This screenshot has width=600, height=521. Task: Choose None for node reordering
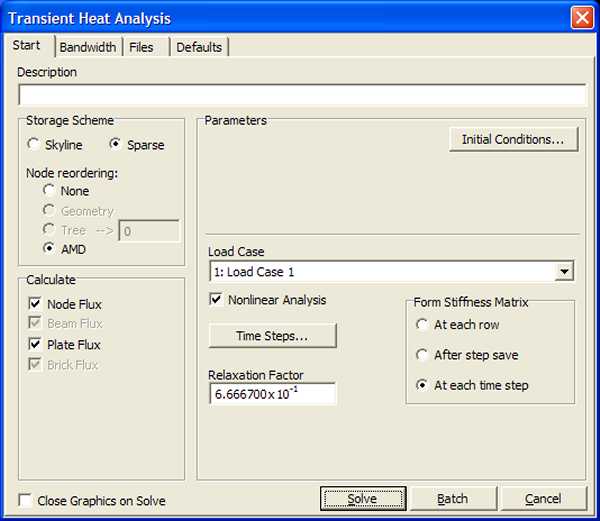click(x=49, y=190)
